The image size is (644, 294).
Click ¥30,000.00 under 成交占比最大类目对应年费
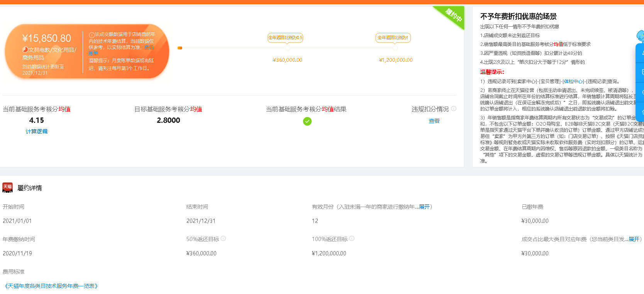[535, 253]
